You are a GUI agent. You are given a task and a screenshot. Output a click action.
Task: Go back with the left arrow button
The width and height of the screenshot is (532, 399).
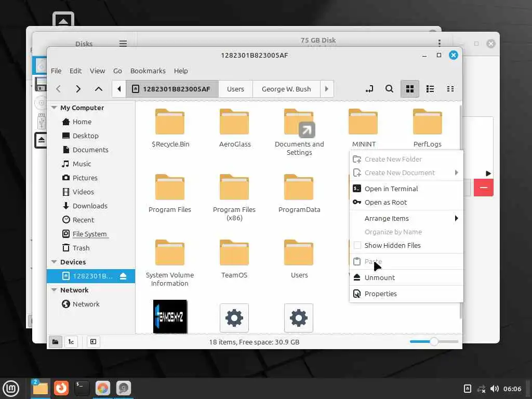point(58,89)
